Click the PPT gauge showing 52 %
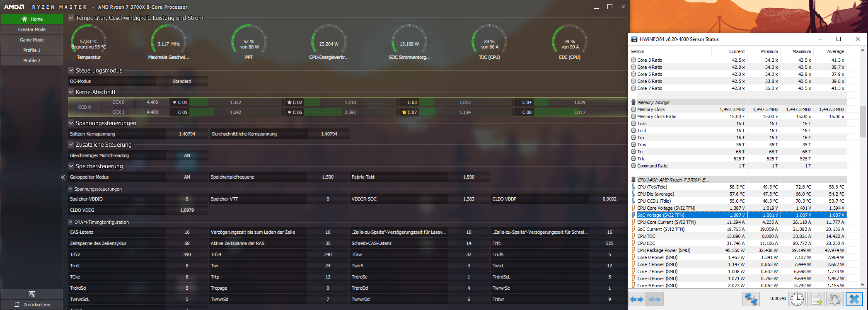Viewport: 868px width, 310px height. point(249,41)
